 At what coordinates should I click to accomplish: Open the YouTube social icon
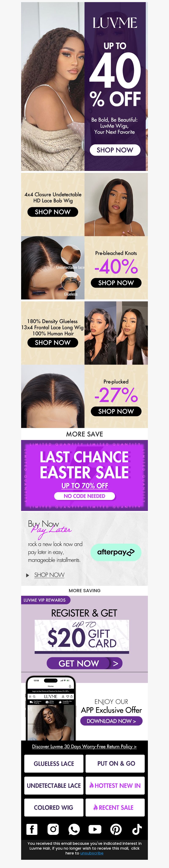pos(95,829)
